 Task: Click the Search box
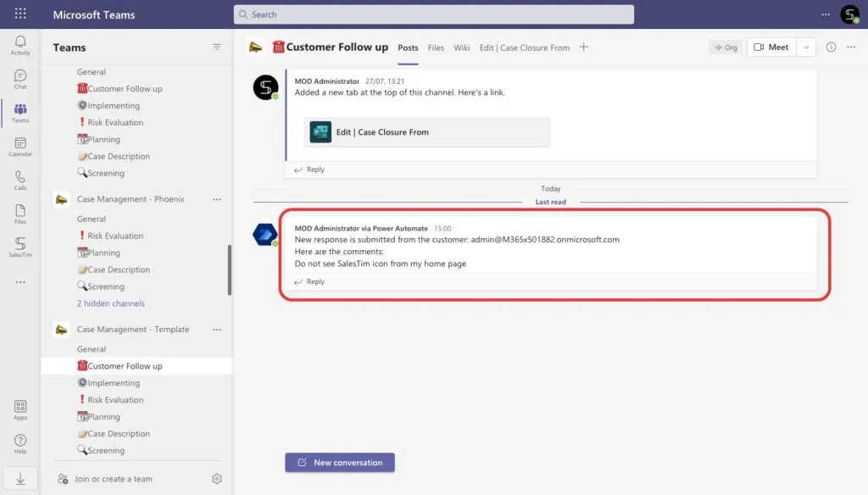[433, 14]
